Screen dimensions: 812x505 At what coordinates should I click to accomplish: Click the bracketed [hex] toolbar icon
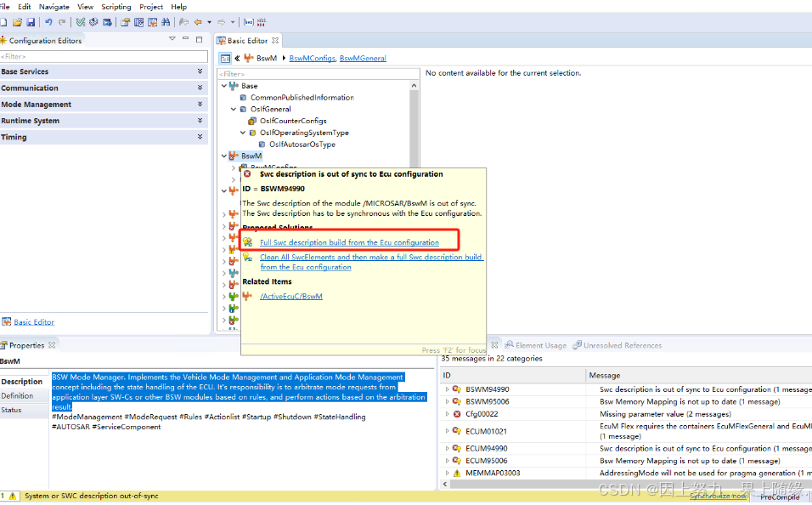pos(249,22)
